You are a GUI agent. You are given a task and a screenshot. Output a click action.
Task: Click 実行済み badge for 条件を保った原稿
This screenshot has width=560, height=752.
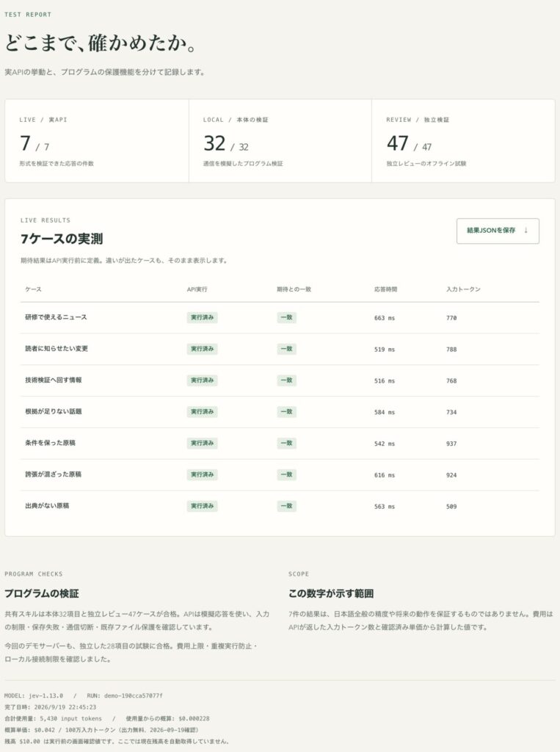(202, 443)
